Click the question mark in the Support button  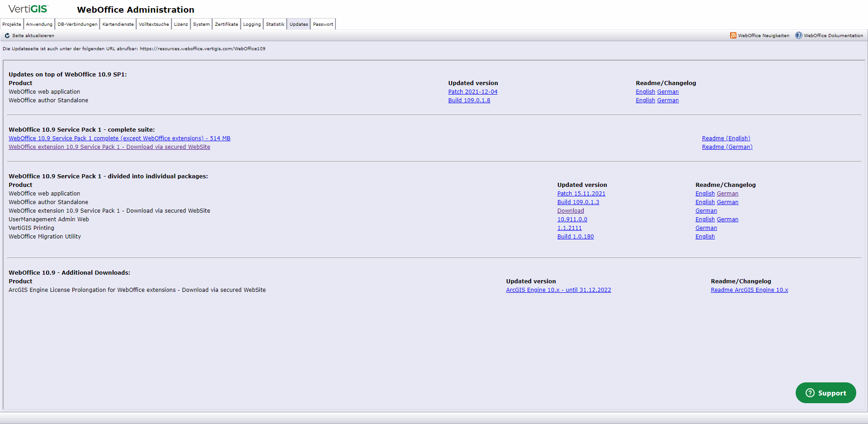click(810, 393)
